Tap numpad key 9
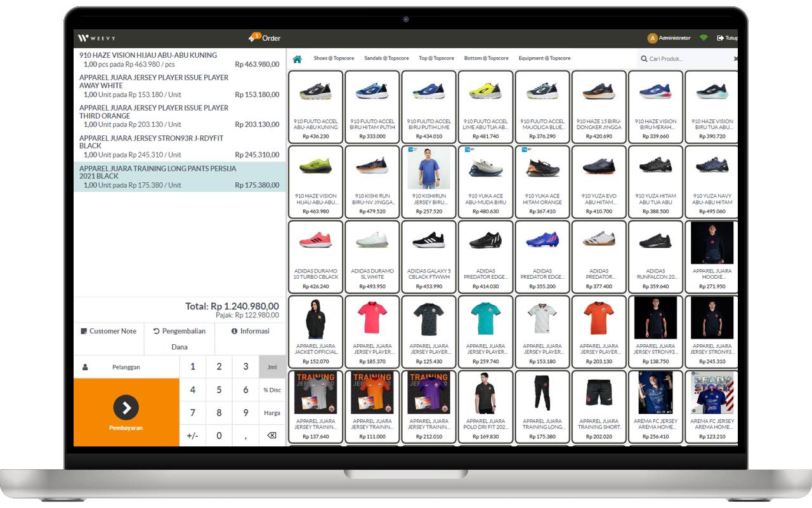 246,413
